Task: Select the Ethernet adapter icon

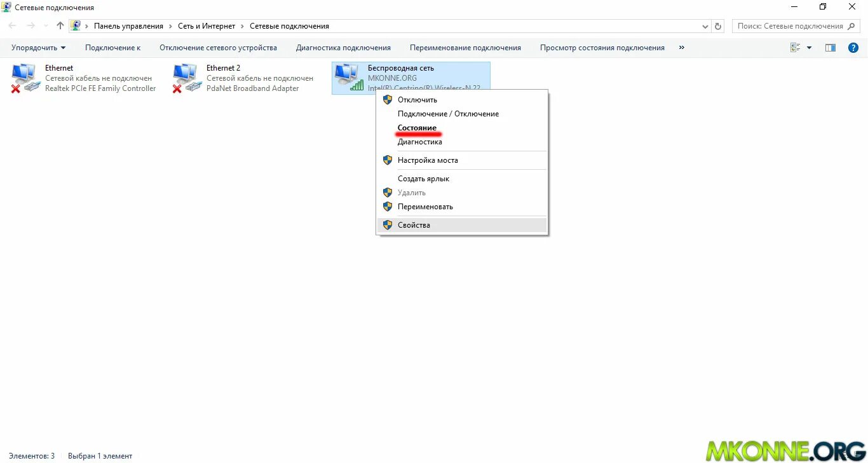Action: pos(25,78)
